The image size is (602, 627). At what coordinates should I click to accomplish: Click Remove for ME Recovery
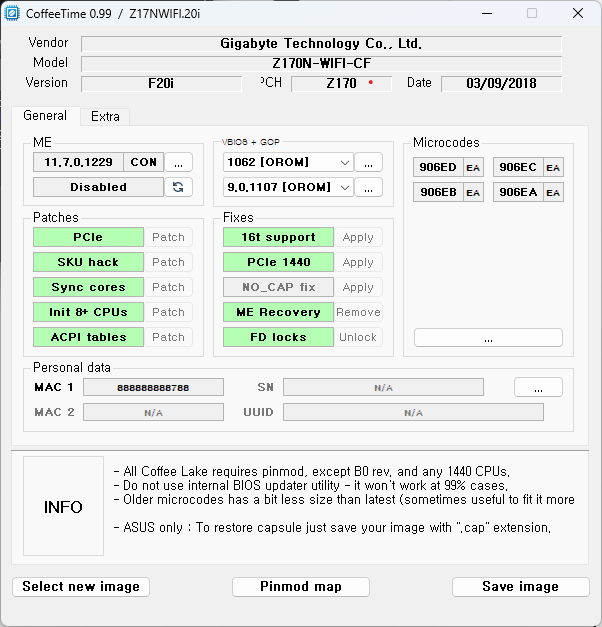click(358, 312)
